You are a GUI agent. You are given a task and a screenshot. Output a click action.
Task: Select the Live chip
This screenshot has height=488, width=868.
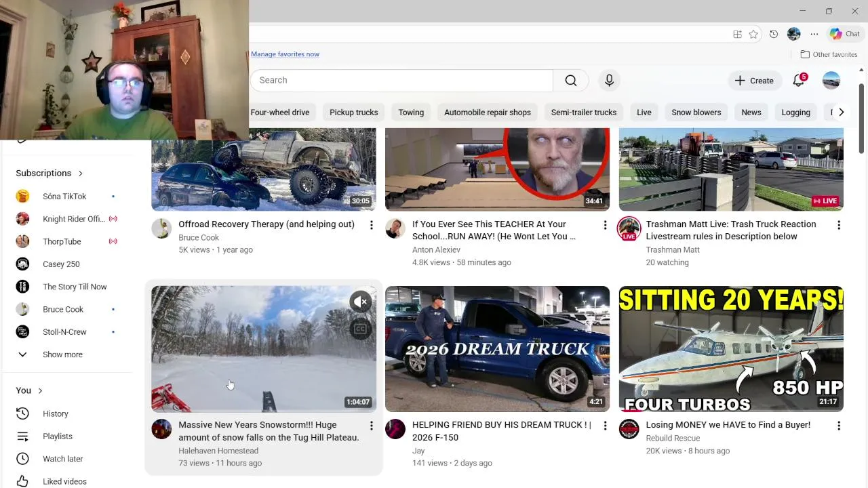pyautogui.click(x=644, y=113)
